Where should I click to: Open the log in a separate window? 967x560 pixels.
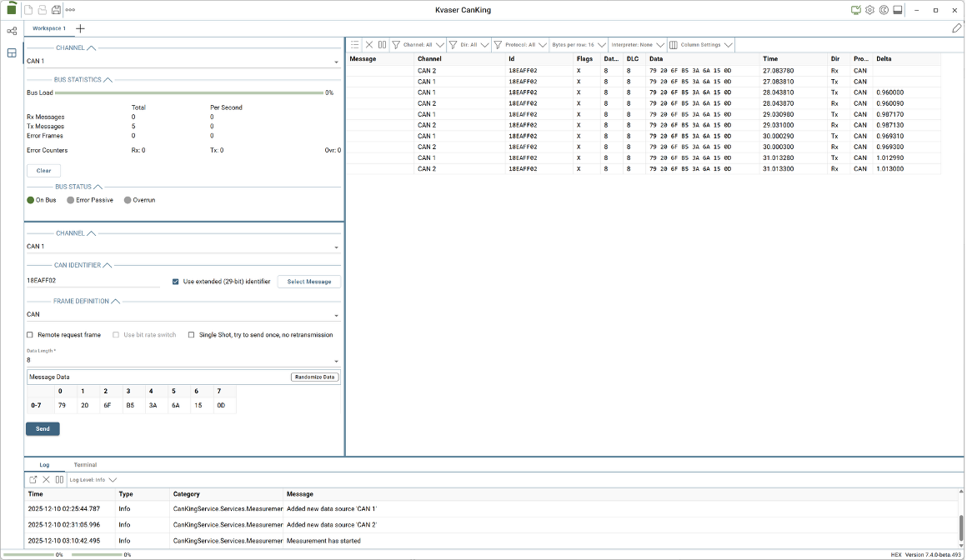(33, 480)
